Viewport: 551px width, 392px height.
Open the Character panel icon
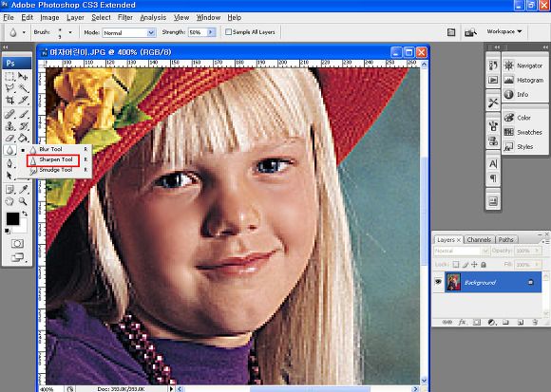pyautogui.click(x=493, y=164)
